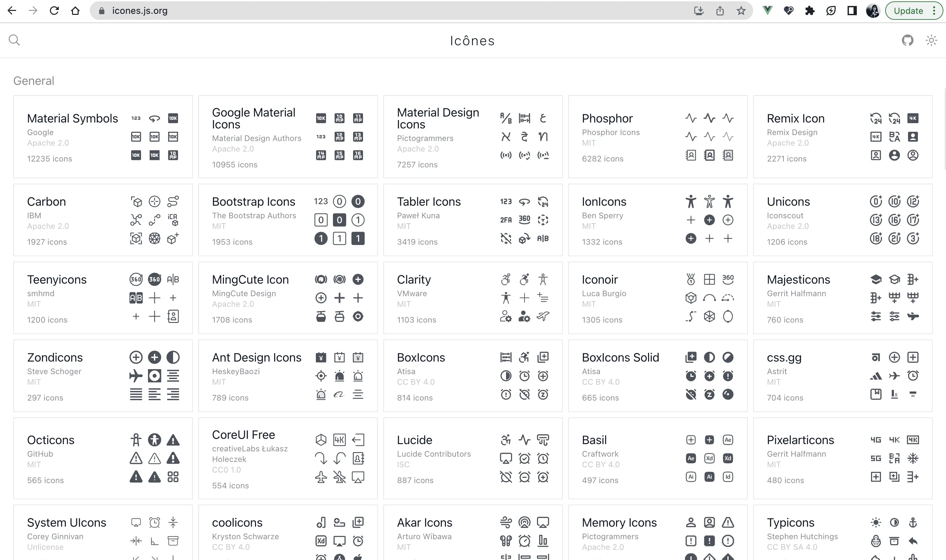
Task: Toggle dark mode with sun icon
Action: point(931,41)
